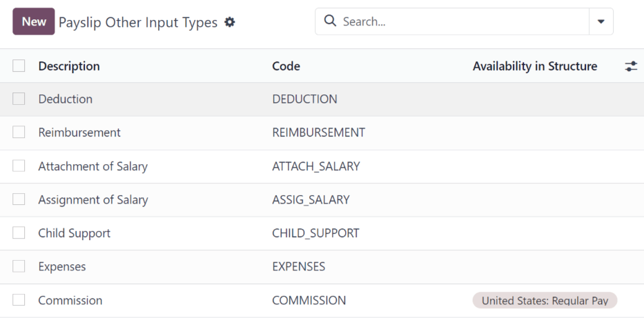Click the CHILD_SUPPORT code cell

tap(315, 233)
